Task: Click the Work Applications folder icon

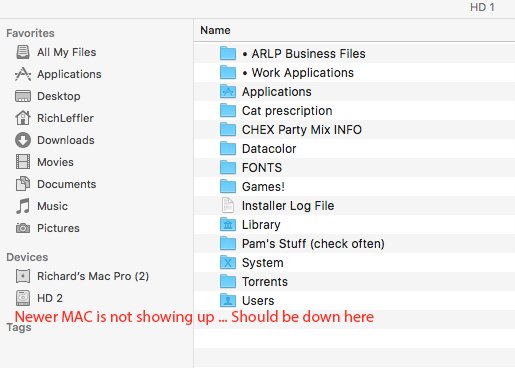Action: (228, 72)
